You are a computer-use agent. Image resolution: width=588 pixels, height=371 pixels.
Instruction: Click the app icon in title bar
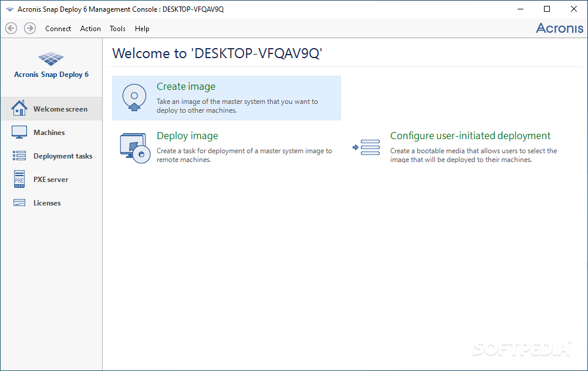pyautogui.click(x=10, y=9)
